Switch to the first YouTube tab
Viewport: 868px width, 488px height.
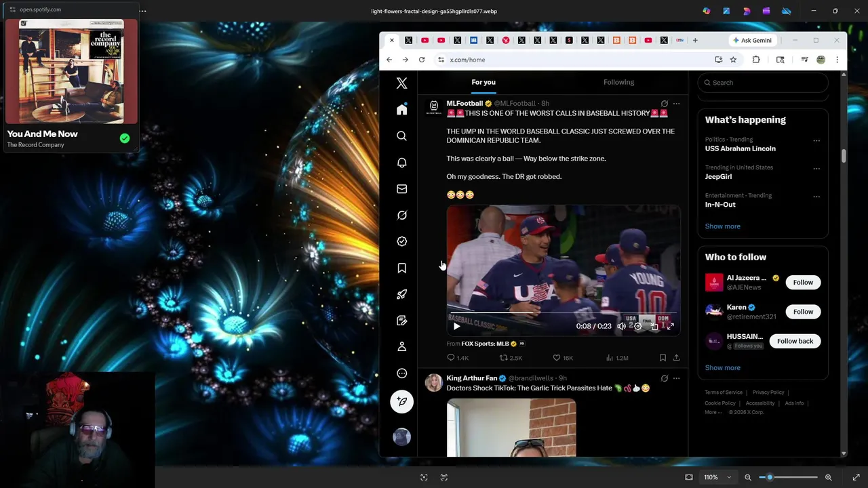[x=425, y=40]
